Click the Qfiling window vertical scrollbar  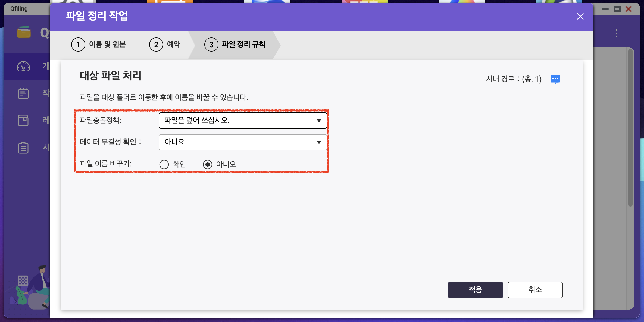(630, 128)
